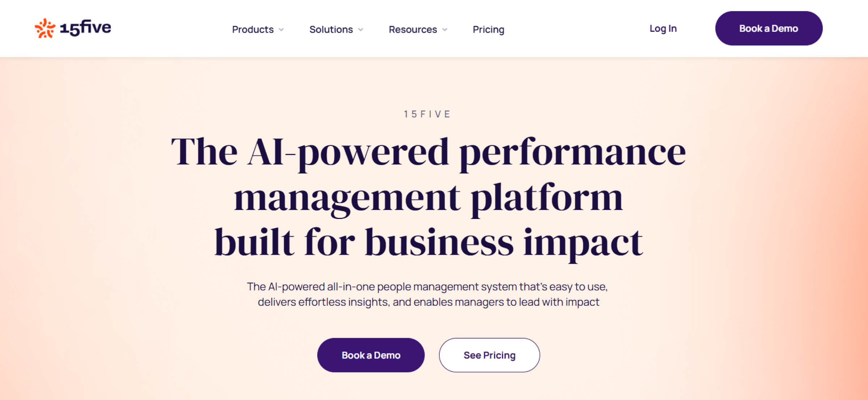The image size is (868, 400).
Task: Click the word "performance" in the headline
Action: tap(572, 152)
